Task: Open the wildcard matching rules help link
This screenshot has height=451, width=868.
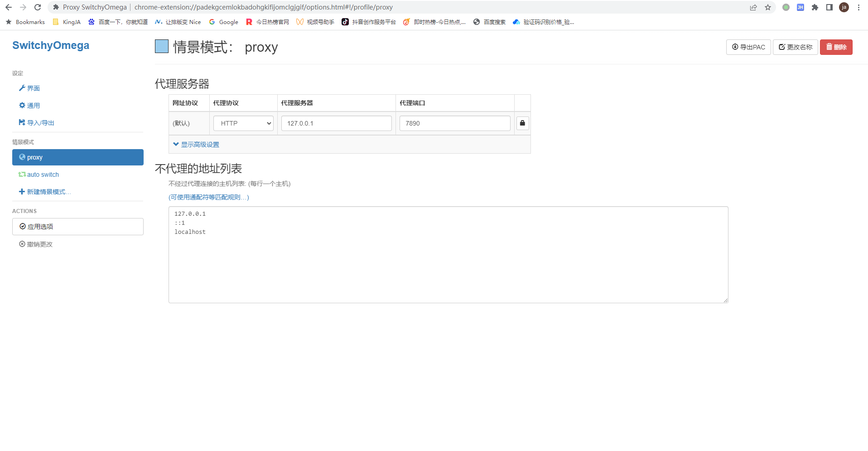Action: [x=209, y=197]
